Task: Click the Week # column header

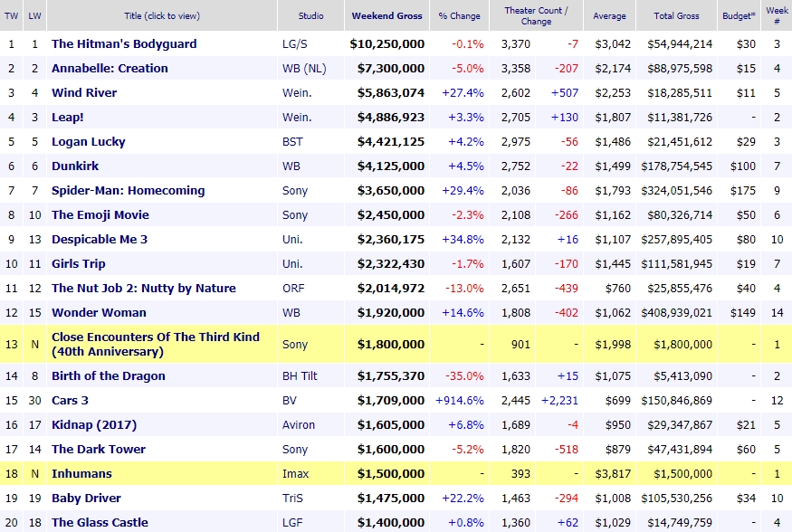Action: pos(777,15)
